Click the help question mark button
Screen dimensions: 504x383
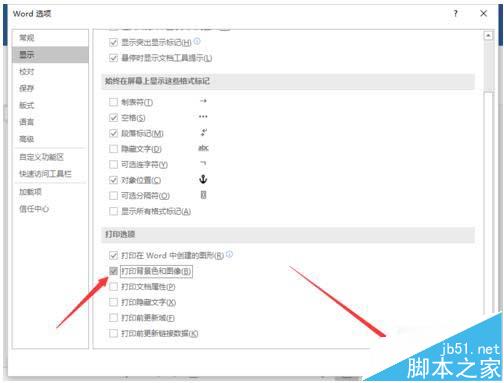point(455,13)
